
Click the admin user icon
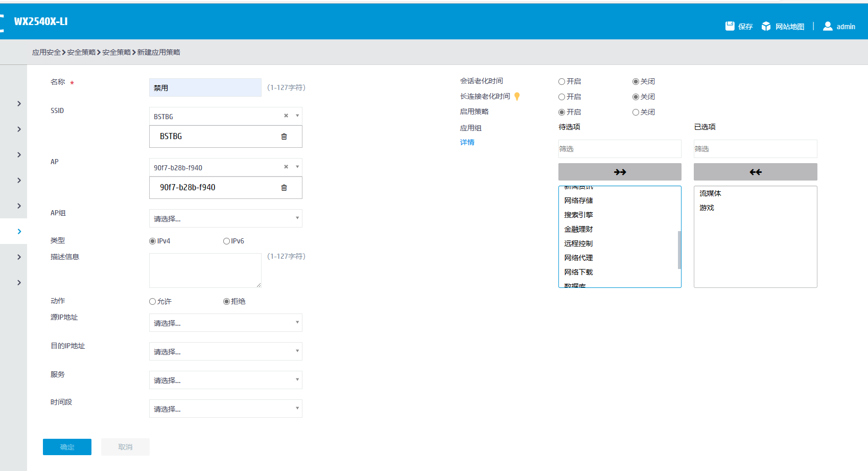(x=828, y=26)
